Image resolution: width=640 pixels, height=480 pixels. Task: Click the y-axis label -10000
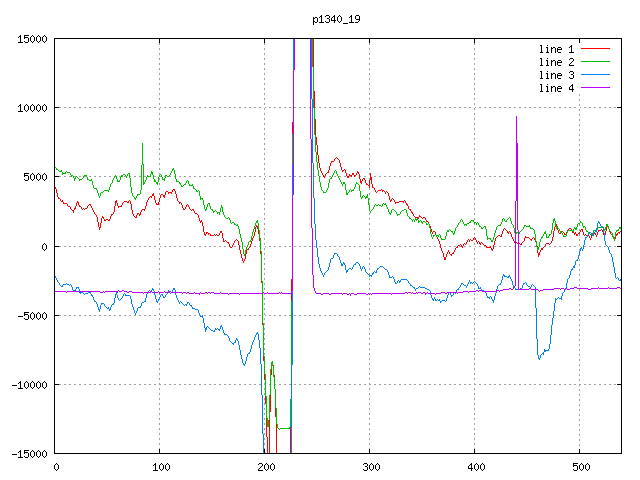pos(29,385)
